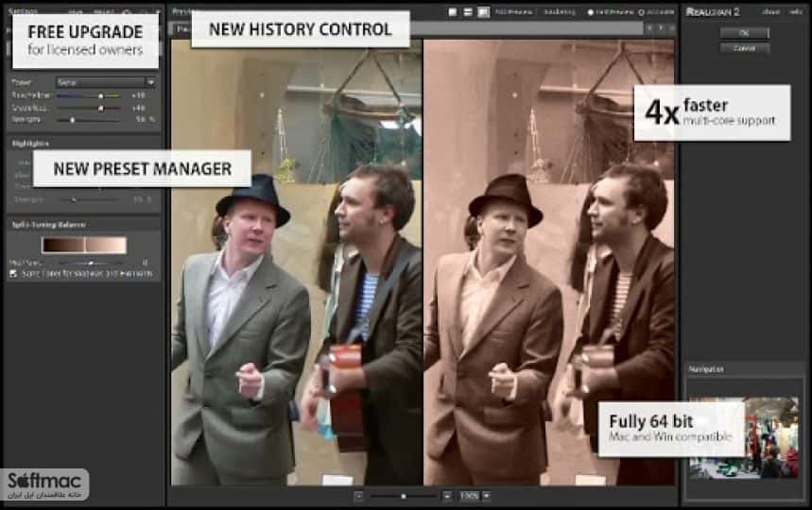Select the Accurate preview radio button
Viewport: 812px width, 510px height.
click(x=642, y=12)
